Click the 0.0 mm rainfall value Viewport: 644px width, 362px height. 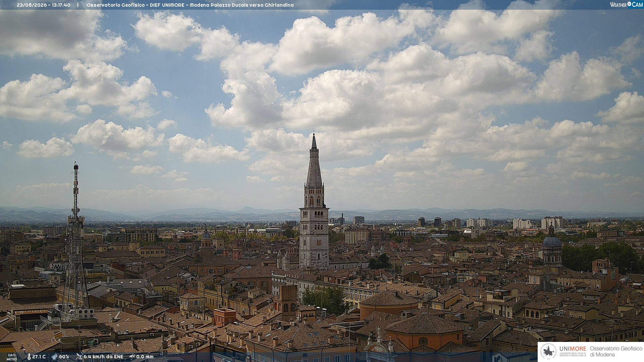[145, 357]
